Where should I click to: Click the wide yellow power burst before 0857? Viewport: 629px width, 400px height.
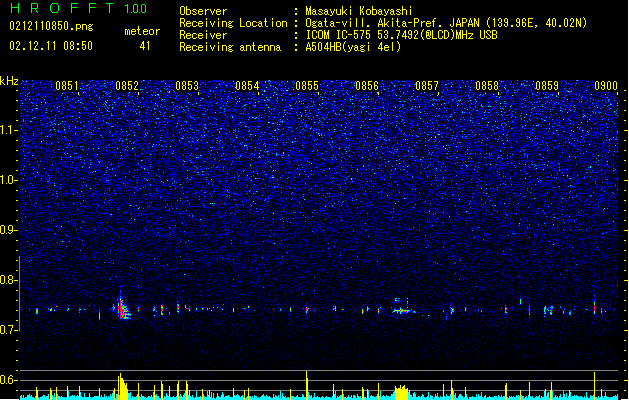coord(401,392)
